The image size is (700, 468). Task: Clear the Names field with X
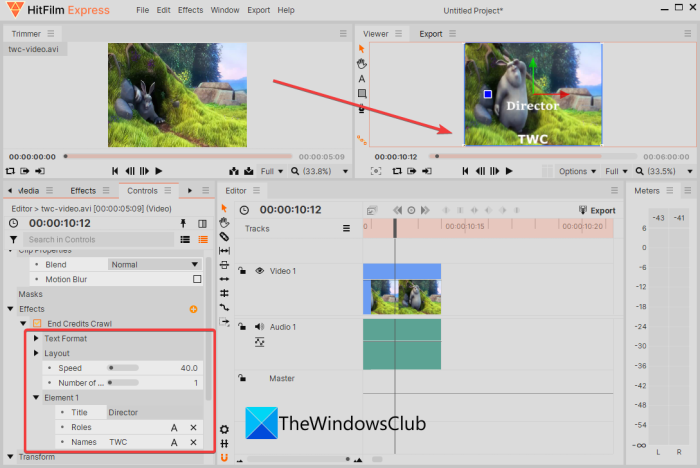point(193,443)
